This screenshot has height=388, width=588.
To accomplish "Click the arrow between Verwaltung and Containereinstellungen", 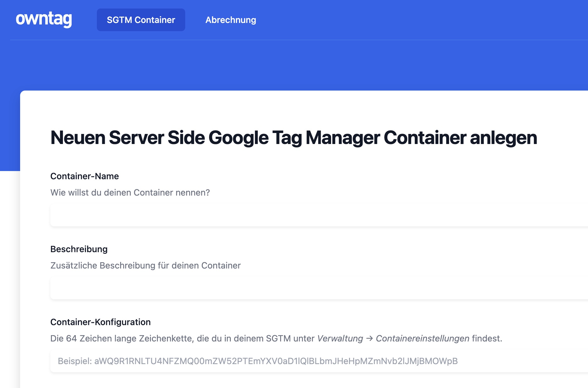I will point(369,339).
